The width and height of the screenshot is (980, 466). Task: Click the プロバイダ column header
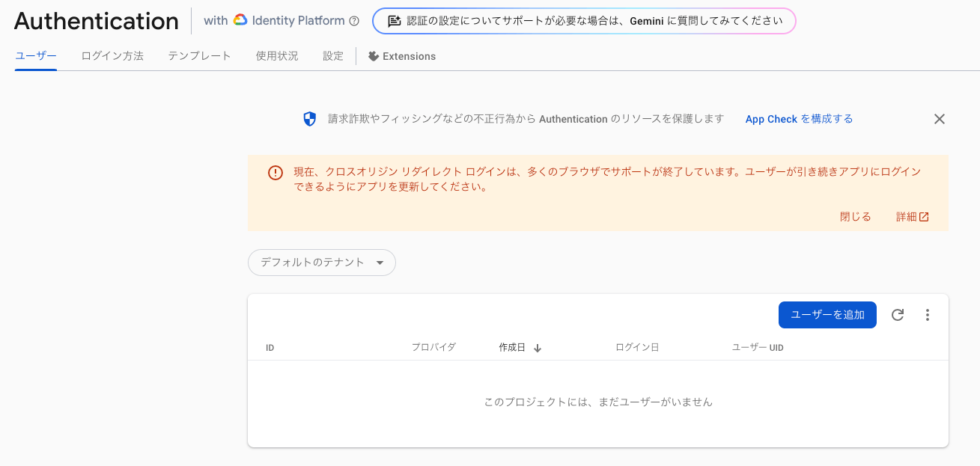tap(433, 348)
